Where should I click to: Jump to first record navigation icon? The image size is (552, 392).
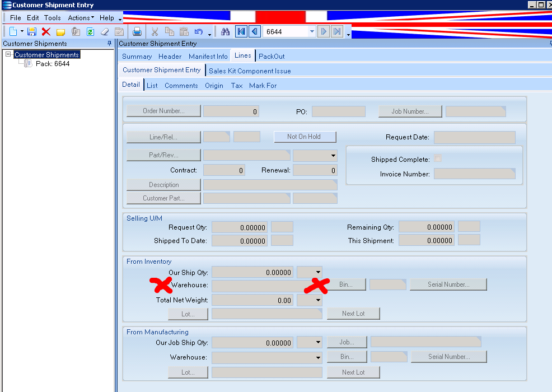pos(241,32)
